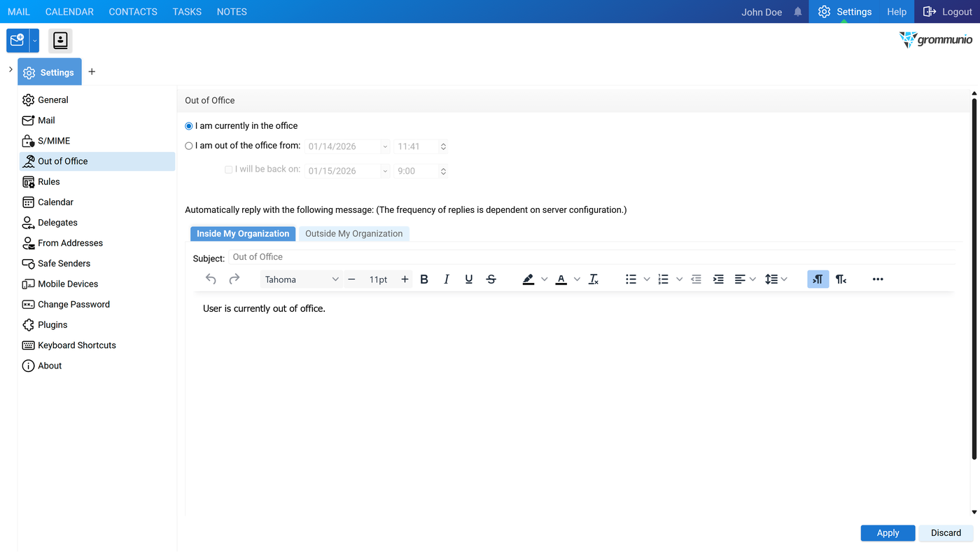Image resolution: width=980 pixels, height=552 pixels.
Task: Go to CONTACTS in the top bar
Action: [133, 12]
